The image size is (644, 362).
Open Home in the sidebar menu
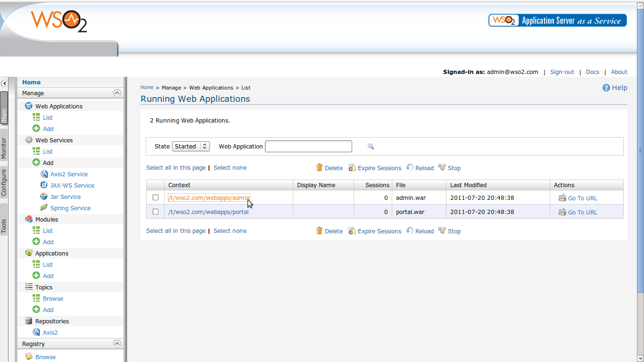click(x=32, y=82)
